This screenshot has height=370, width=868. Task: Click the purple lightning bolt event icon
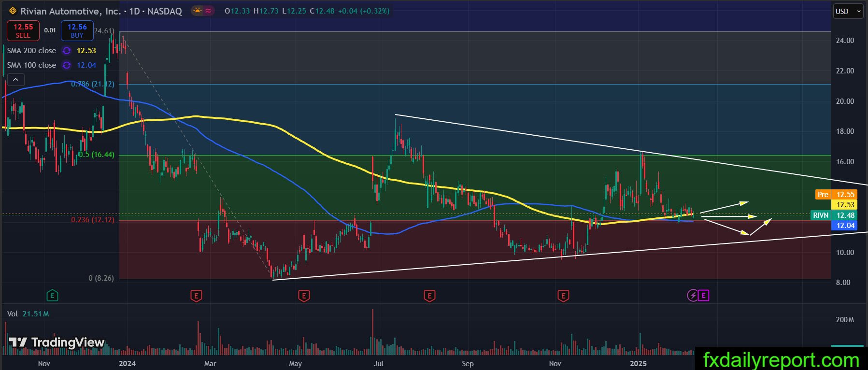693,295
